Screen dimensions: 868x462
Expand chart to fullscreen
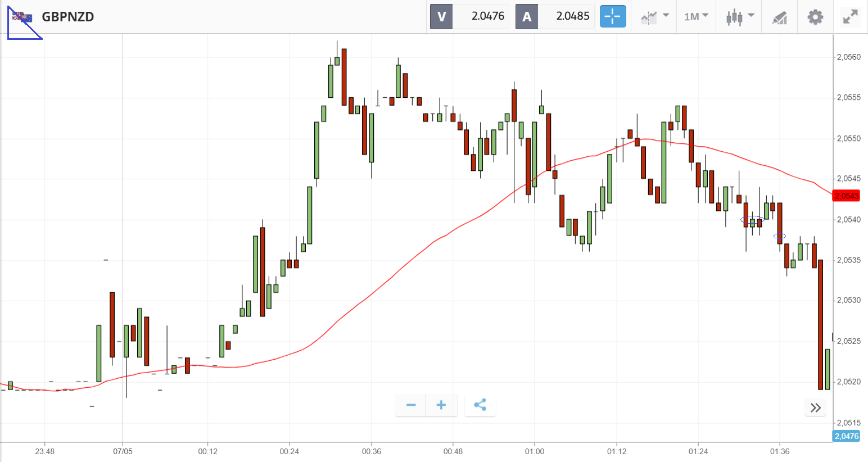(x=850, y=17)
